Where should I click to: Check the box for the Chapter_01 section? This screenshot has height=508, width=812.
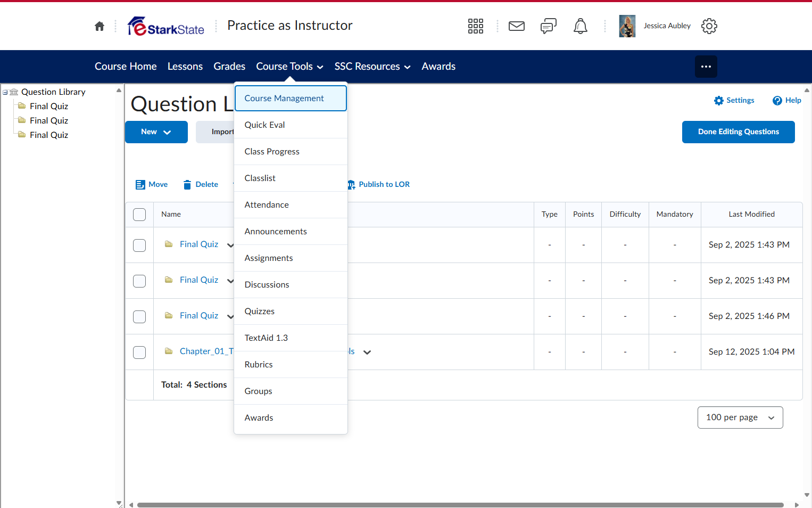[139, 353]
